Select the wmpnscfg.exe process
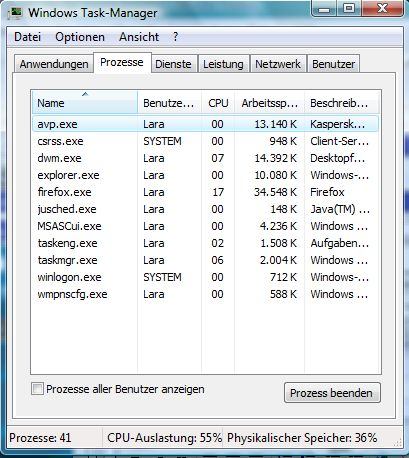409x458 pixels. tap(205, 294)
